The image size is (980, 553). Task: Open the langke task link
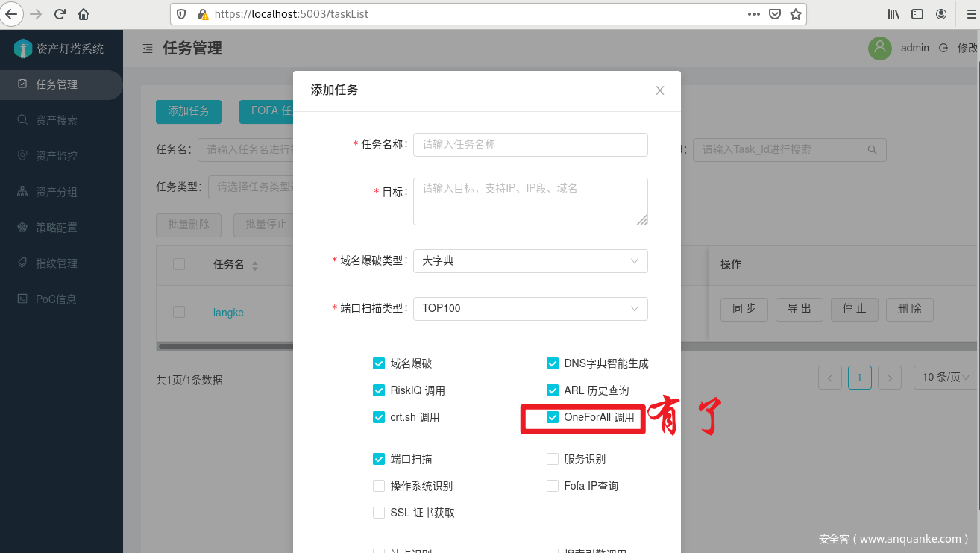(x=228, y=313)
